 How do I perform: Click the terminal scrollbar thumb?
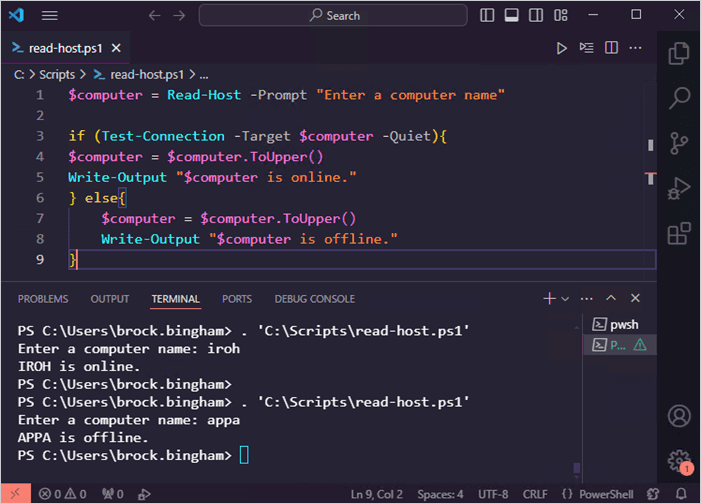tap(577, 468)
